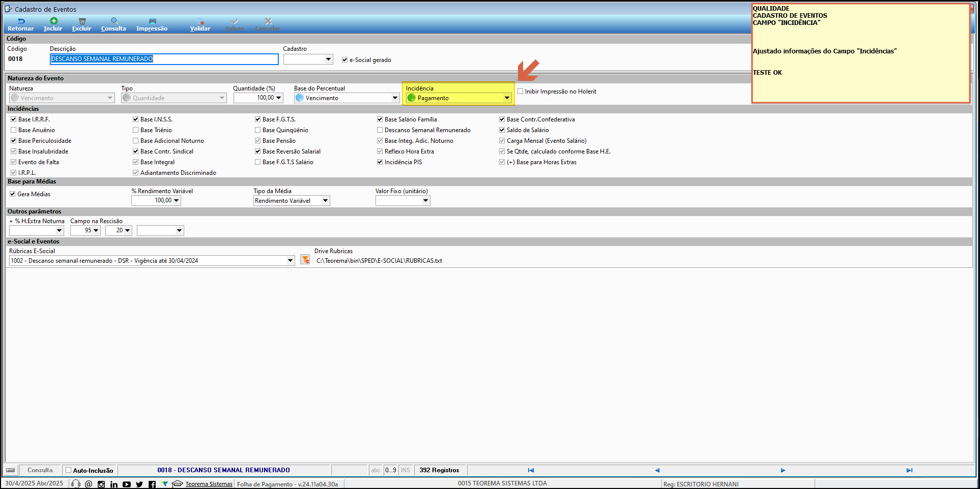Click the Validar toolbar icon

(x=201, y=21)
